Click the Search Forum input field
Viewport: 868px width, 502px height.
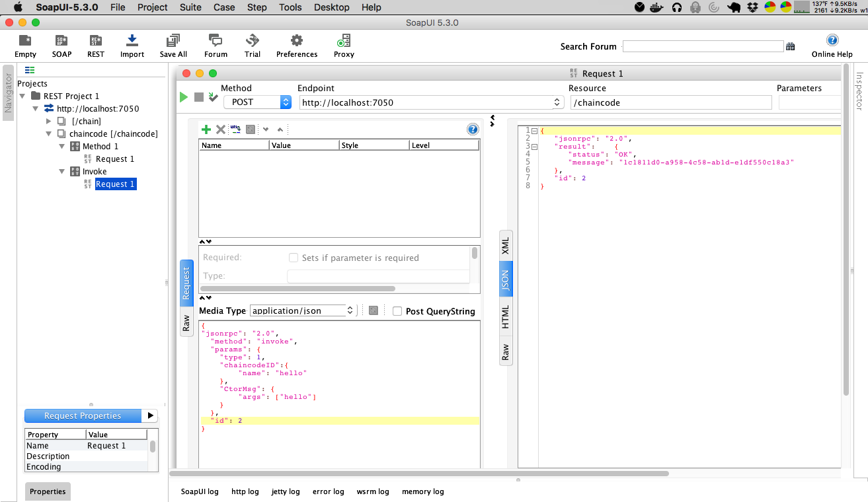click(703, 46)
